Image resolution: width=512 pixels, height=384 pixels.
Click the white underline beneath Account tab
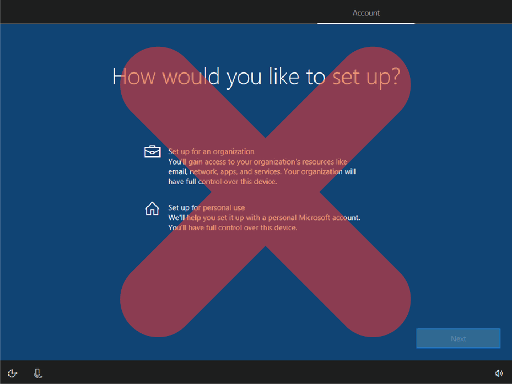click(366, 23)
